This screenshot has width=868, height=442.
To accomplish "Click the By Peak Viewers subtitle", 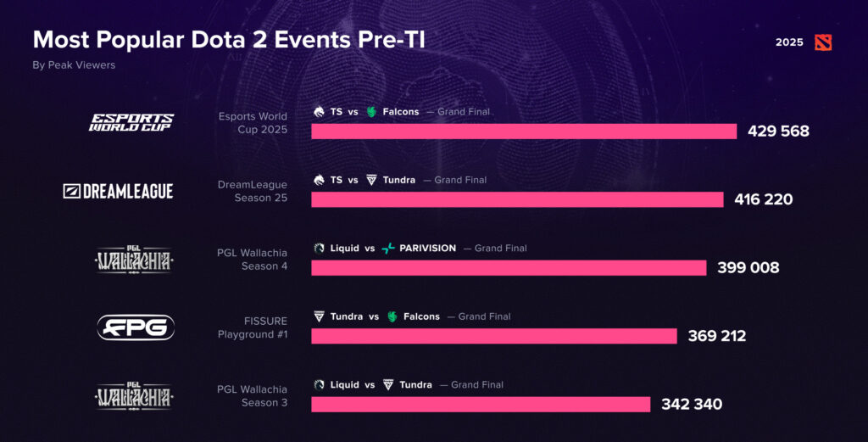I will coord(74,65).
